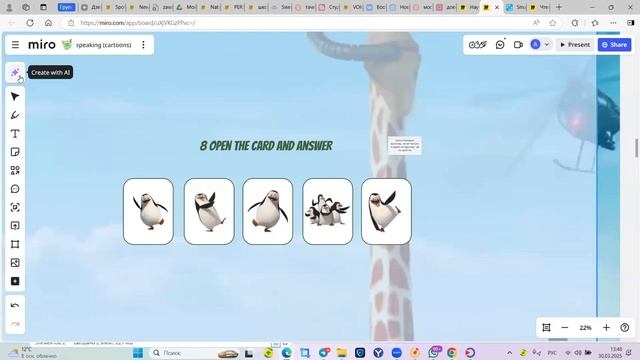The height and width of the screenshot is (360, 640).
Task: Open File Explorer from the taskbar
Action: point(342,353)
